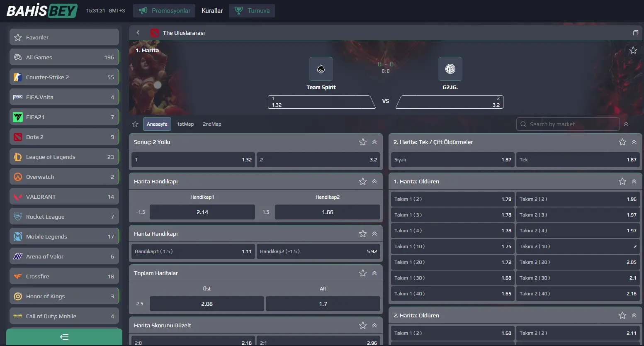The width and height of the screenshot is (644, 346).
Task: Switch to the 2ndMap tab
Action: (212, 124)
